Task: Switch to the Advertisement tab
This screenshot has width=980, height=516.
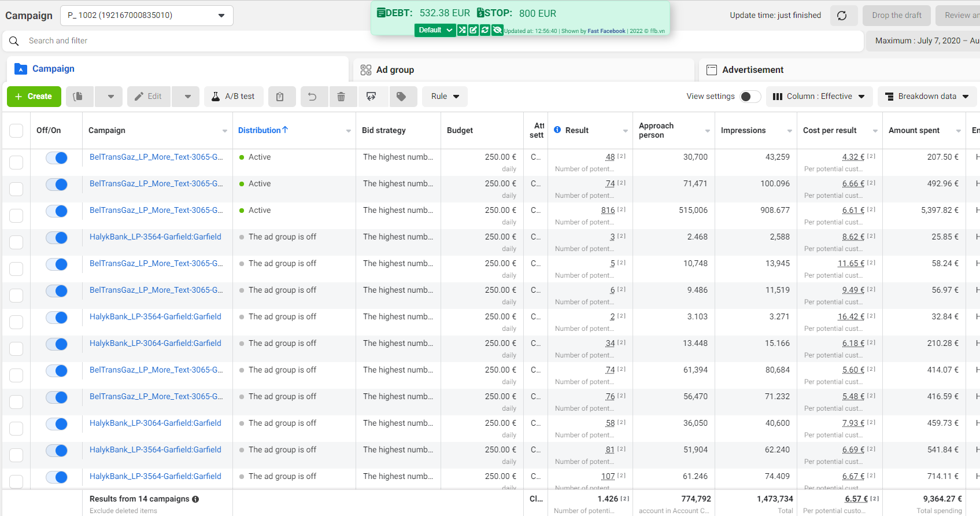Action: point(839,70)
